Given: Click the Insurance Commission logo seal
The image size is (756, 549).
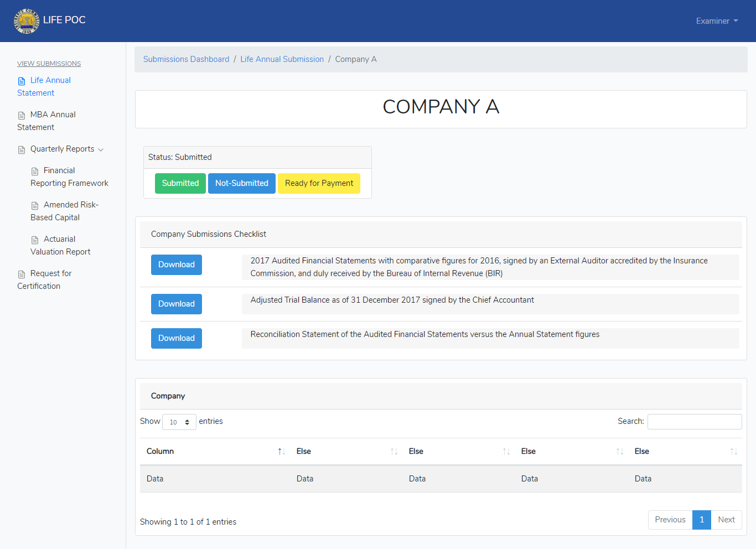Looking at the screenshot, I should 27,21.
